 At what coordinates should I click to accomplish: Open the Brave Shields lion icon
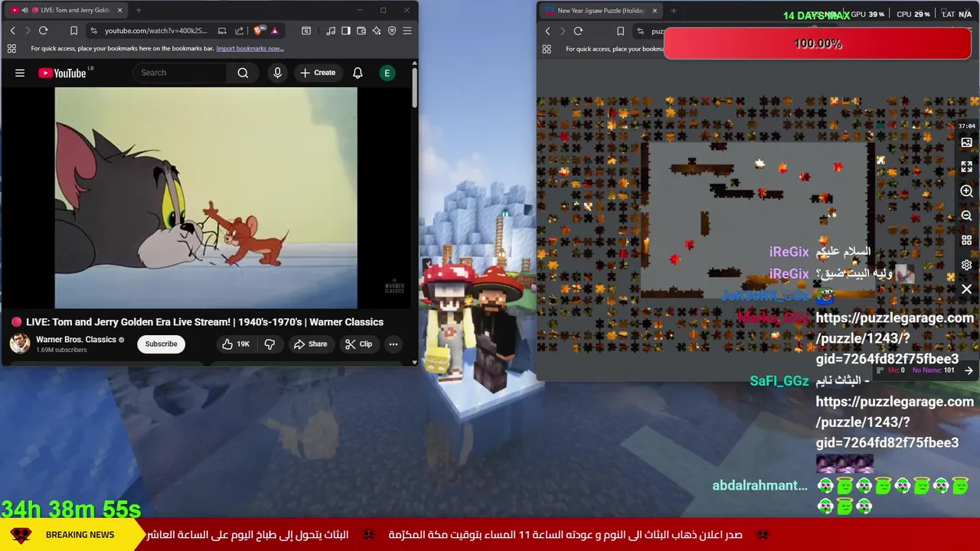pyautogui.click(x=260, y=31)
